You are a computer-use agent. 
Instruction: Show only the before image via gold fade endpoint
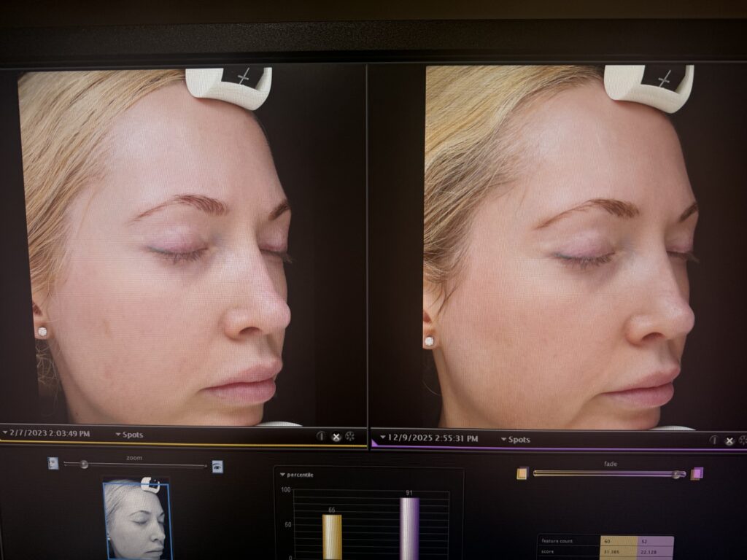coord(522,473)
